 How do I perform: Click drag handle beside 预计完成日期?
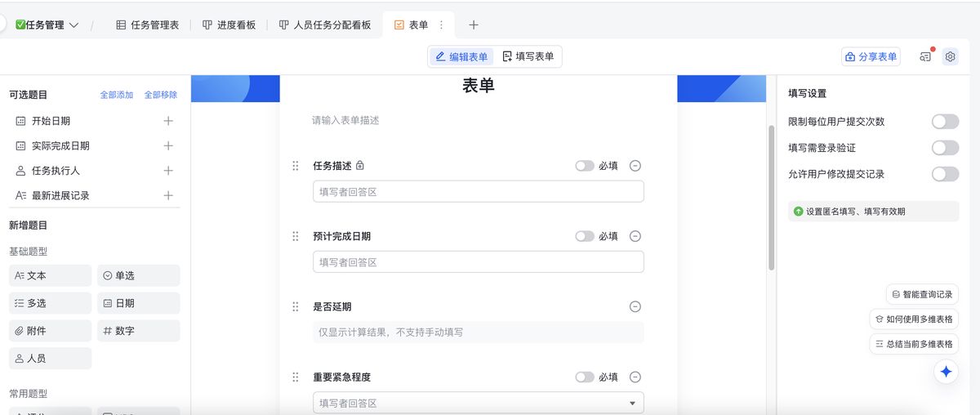pos(296,236)
